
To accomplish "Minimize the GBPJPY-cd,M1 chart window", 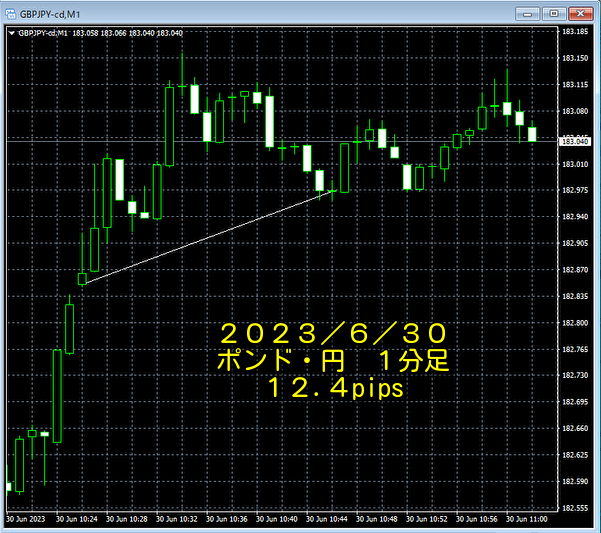I will click(x=527, y=14).
